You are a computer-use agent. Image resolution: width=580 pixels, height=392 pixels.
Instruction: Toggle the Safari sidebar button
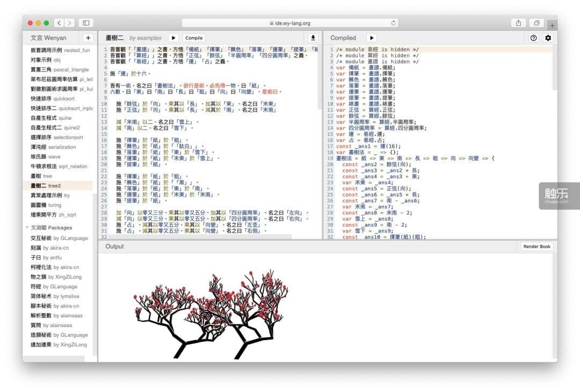86,23
